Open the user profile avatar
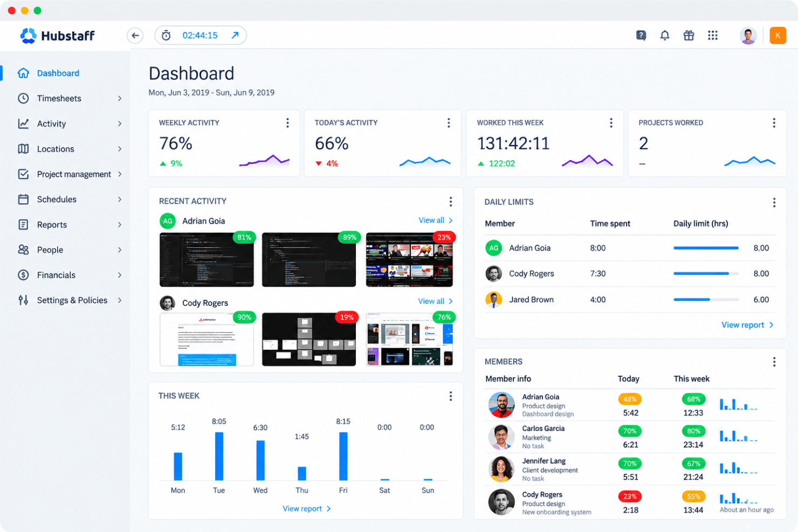Viewport: 798px width, 532px height. coord(748,36)
